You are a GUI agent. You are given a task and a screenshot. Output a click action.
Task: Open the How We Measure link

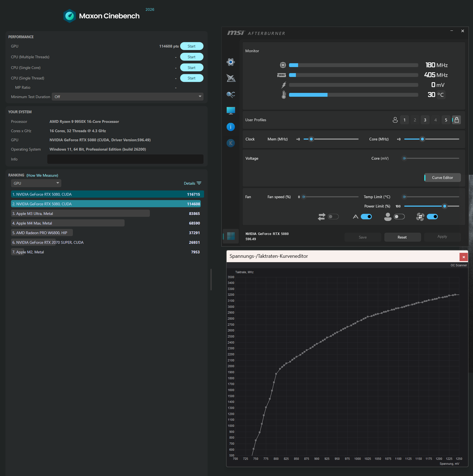pyautogui.click(x=42, y=175)
